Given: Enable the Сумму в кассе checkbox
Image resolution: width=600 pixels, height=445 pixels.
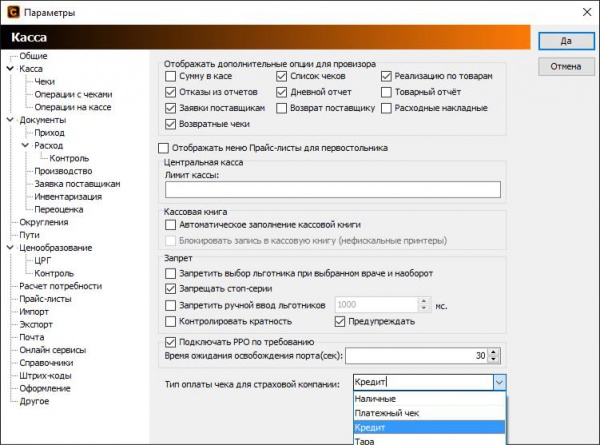Looking at the screenshot, I should click(x=171, y=76).
